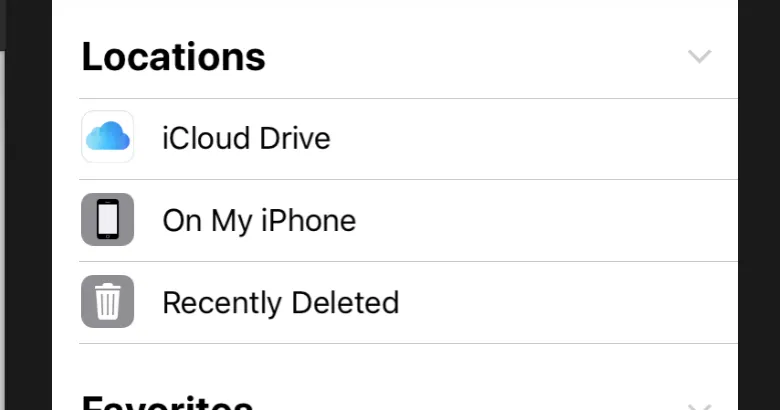Select the iCloud Drive text label

[x=246, y=138]
